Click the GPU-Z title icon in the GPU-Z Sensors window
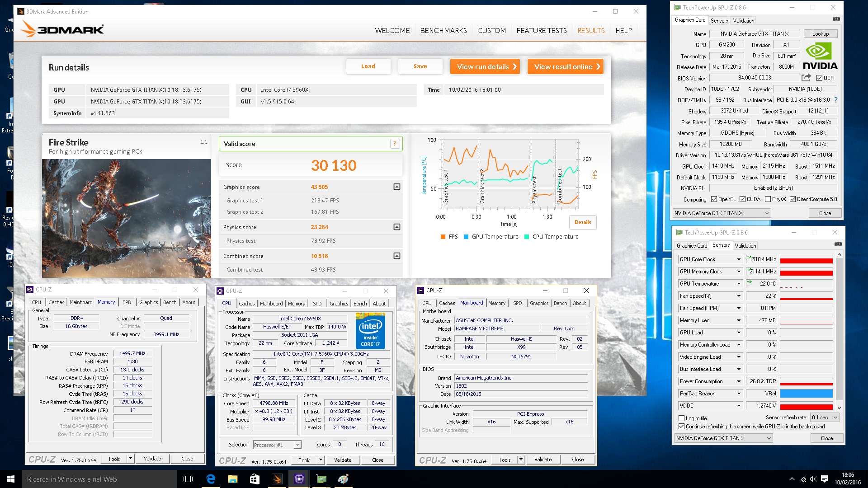This screenshot has width=868, height=488. (679, 233)
